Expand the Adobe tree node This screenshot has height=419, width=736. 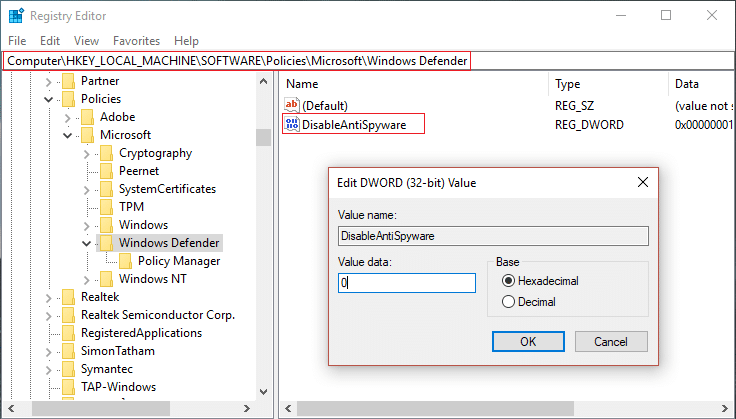coord(68,117)
